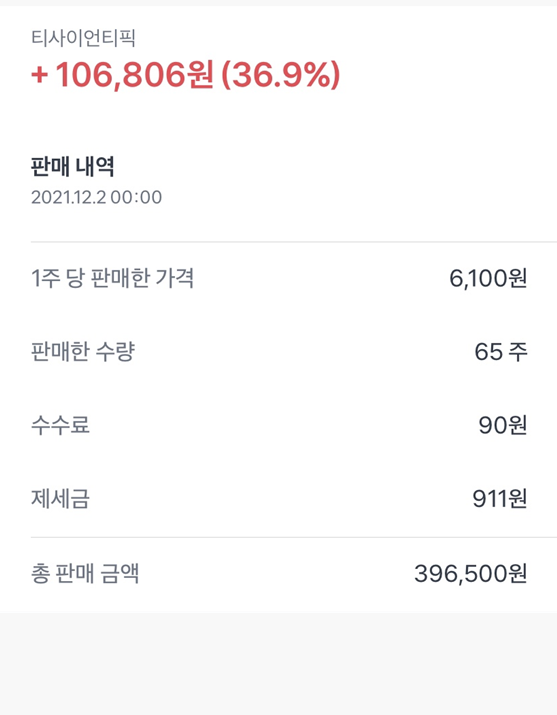557x715 pixels.
Task: Click the 판매한 수량 label
Action: pyautogui.click(x=83, y=352)
